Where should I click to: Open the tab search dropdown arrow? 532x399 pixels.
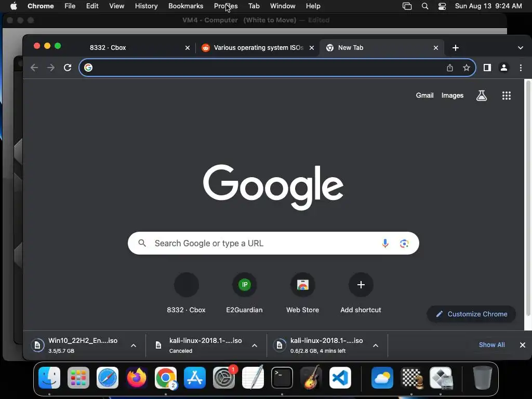click(x=521, y=48)
